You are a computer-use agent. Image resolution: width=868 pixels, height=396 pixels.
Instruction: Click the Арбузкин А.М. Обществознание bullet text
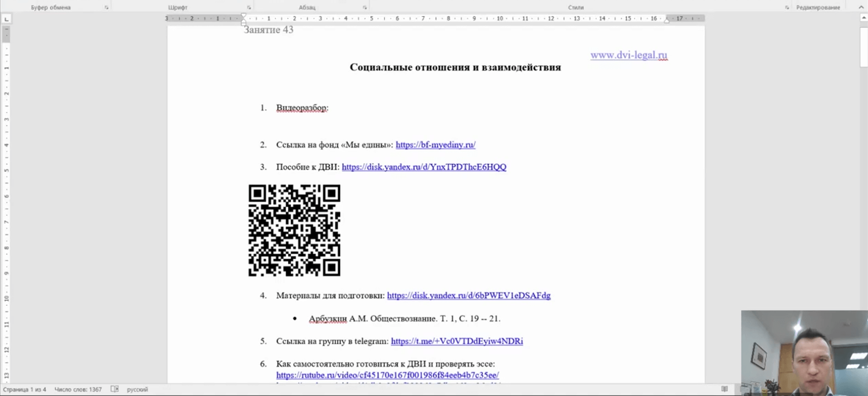pyautogui.click(x=405, y=318)
